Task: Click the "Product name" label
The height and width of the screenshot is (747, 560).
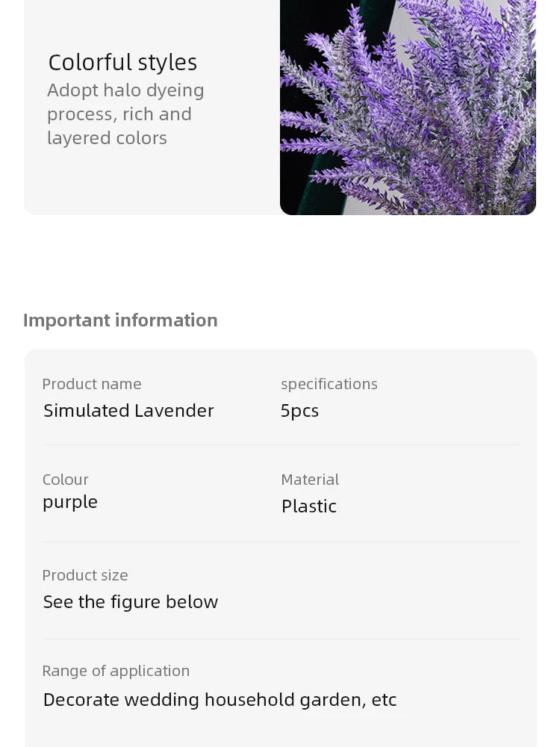Action: click(x=91, y=384)
